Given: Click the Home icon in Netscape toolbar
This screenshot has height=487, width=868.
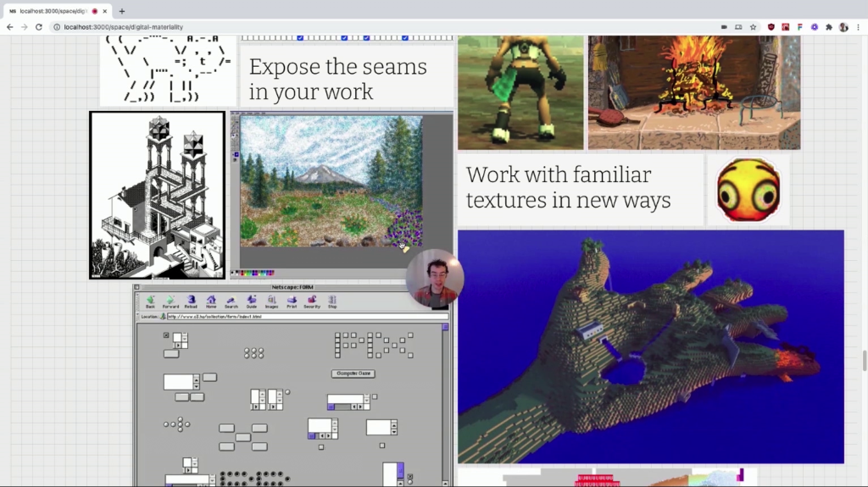Looking at the screenshot, I should pyautogui.click(x=211, y=302).
